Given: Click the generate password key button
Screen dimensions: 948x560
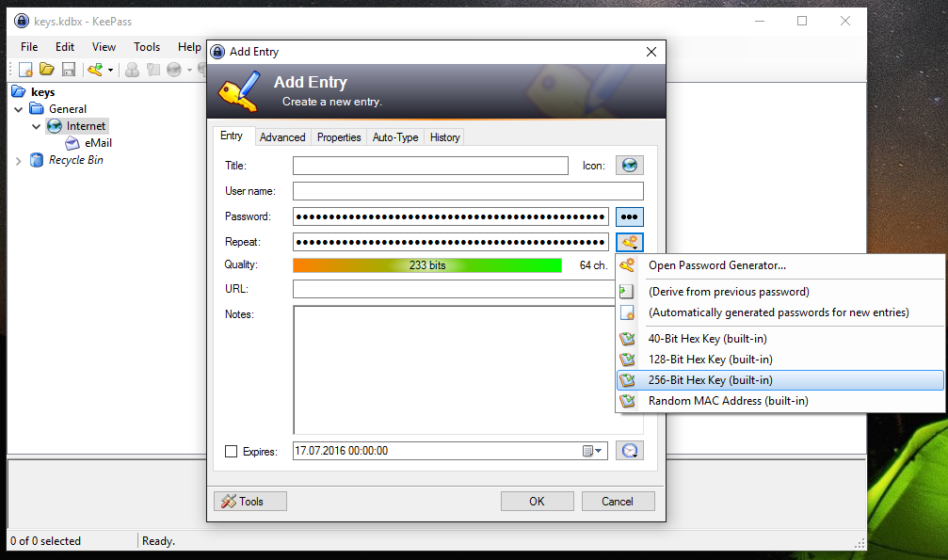Looking at the screenshot, I should click(629, 242).
